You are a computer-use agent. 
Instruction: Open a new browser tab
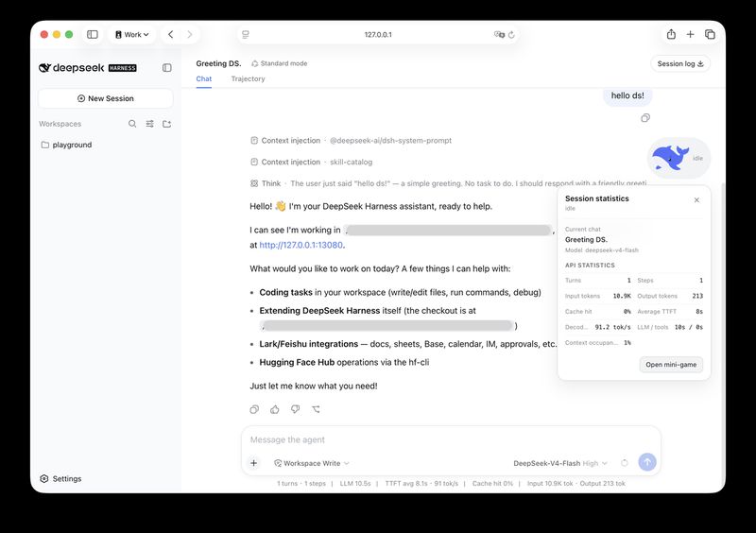tap(691, 34)
